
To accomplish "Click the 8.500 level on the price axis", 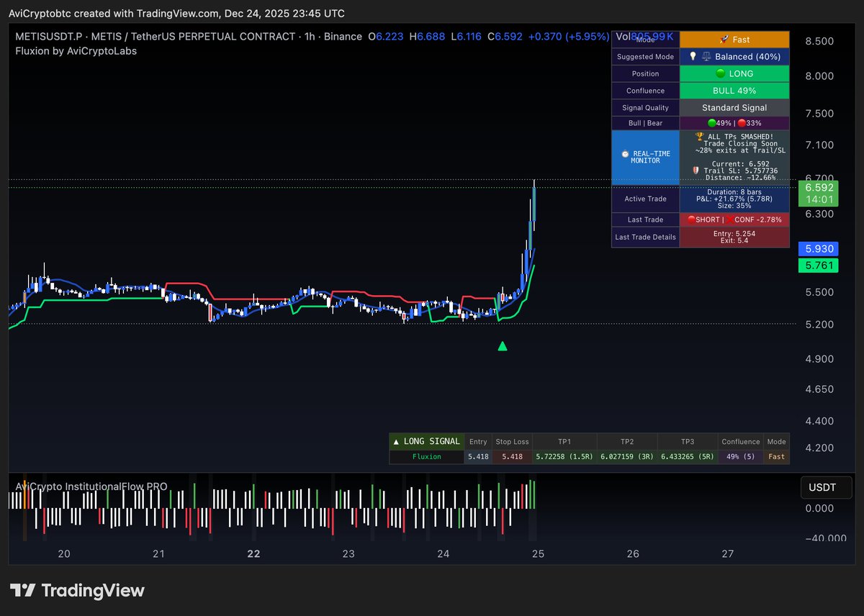I will pyautogui.click(x=819, y=42).
